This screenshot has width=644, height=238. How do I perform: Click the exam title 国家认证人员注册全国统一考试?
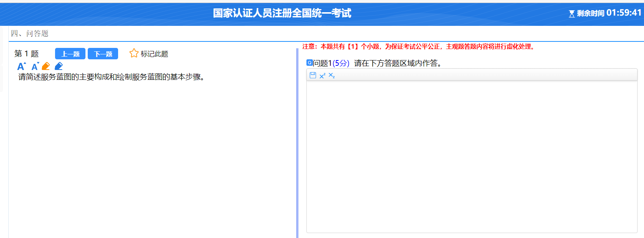tap(282, 13)
